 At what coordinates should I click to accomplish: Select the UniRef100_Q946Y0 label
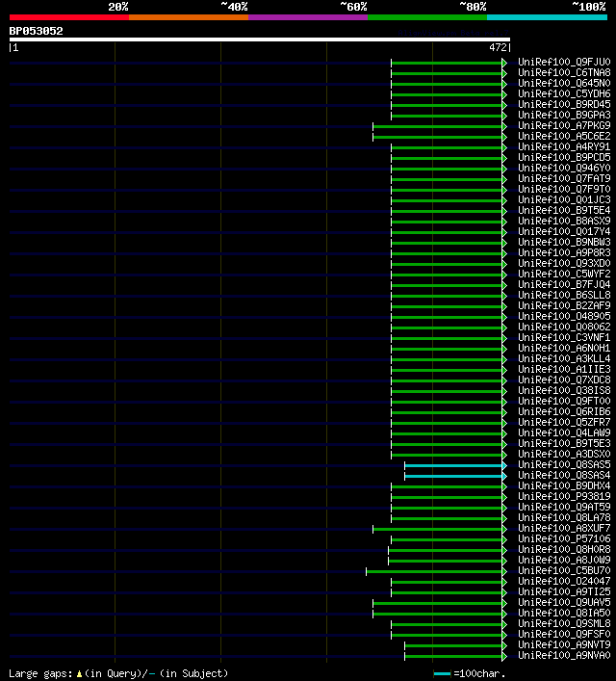pyautogui.click(x=564, y=168)
